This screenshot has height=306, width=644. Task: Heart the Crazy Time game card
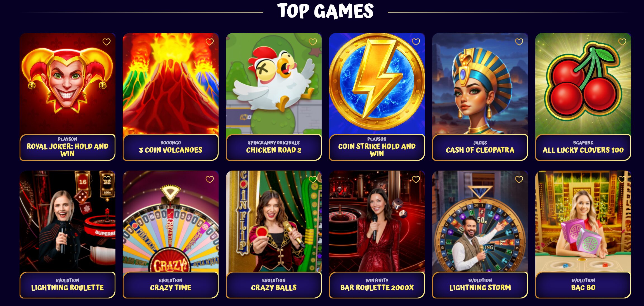210,180
